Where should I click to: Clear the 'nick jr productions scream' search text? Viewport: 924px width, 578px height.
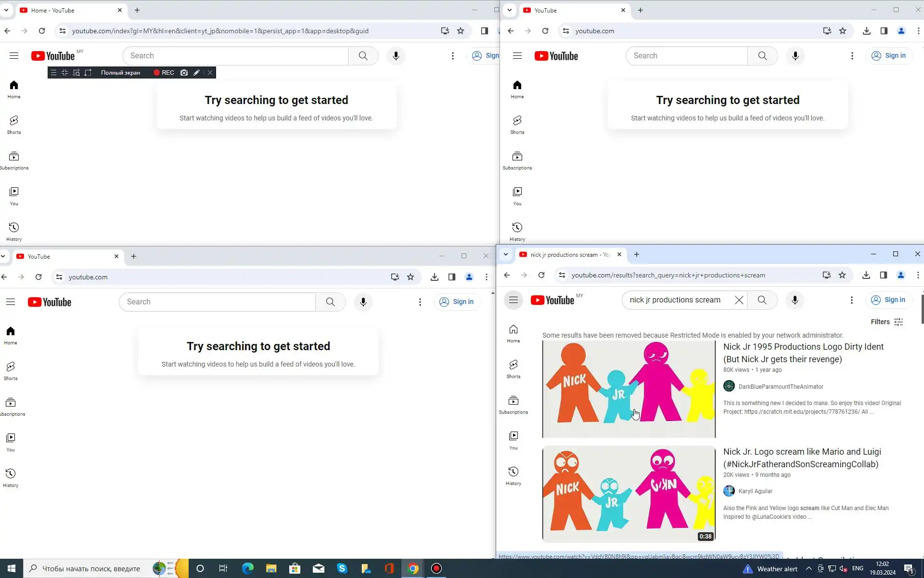(739, 300)
